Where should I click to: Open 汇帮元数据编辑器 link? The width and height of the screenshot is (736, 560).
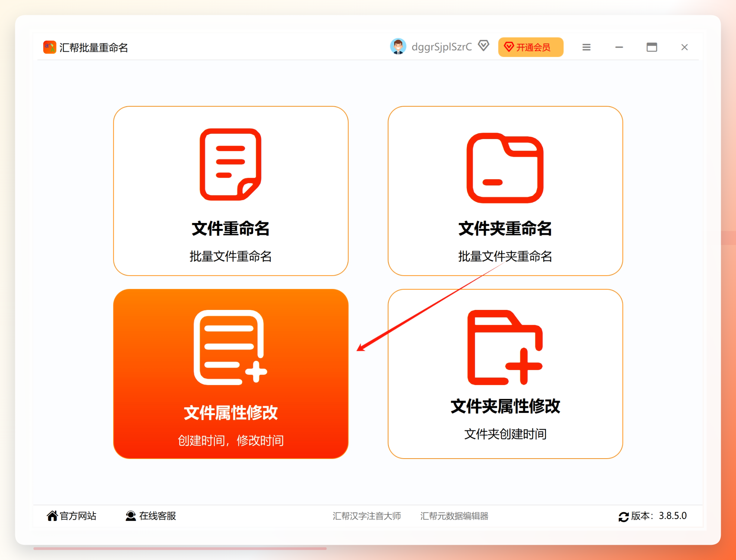[454, 516]
